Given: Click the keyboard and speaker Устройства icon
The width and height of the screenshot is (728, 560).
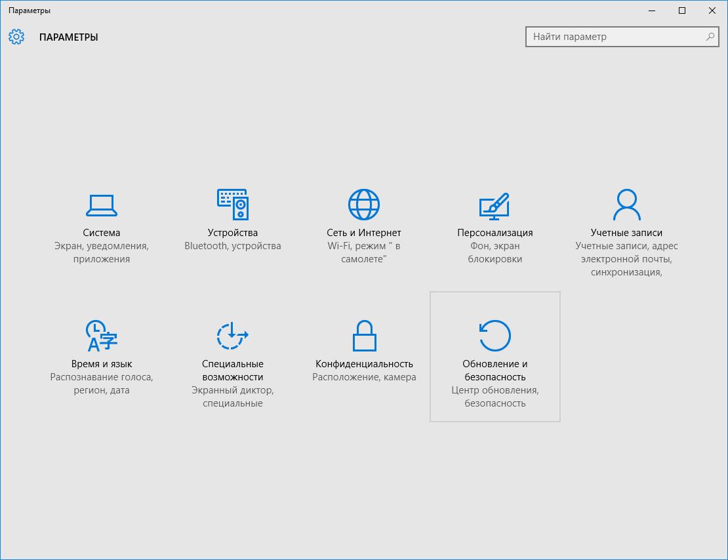Looking at the screenshot, I should [233, 205].
